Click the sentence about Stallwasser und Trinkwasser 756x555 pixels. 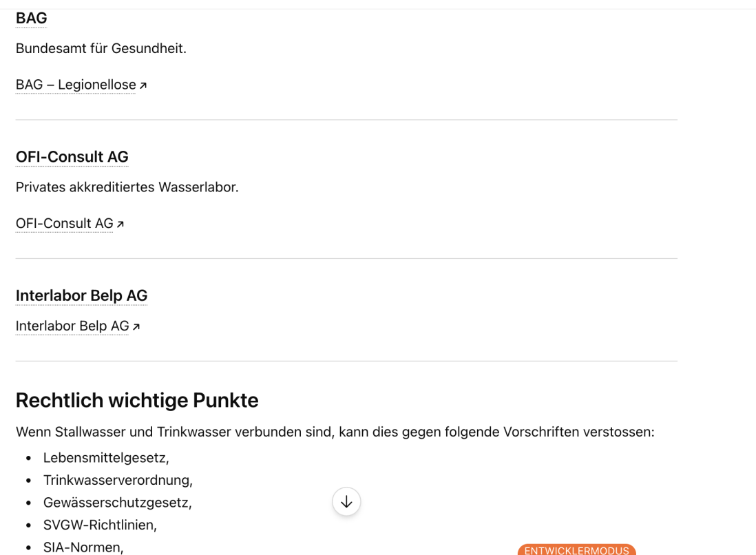(x=335, y=432)
